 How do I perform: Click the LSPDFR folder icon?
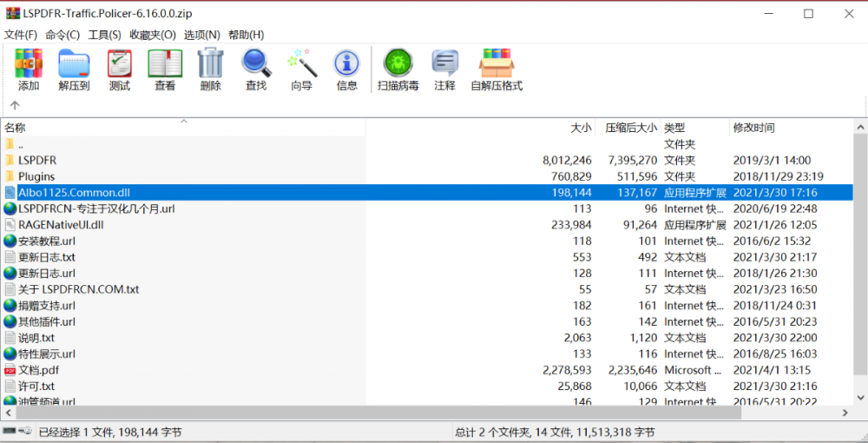[x=10, y=160]
